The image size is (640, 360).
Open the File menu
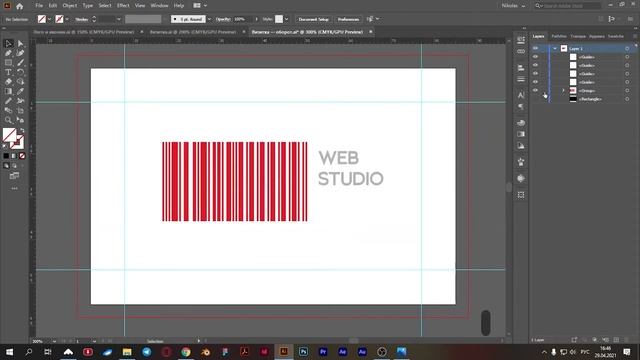(39, 6)
